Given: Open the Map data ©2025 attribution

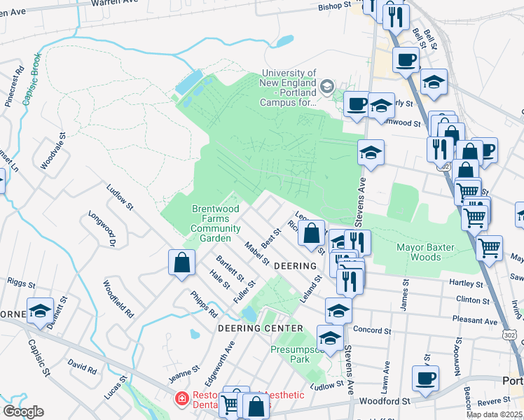Looking at the screenshot, I should [495, 415].
